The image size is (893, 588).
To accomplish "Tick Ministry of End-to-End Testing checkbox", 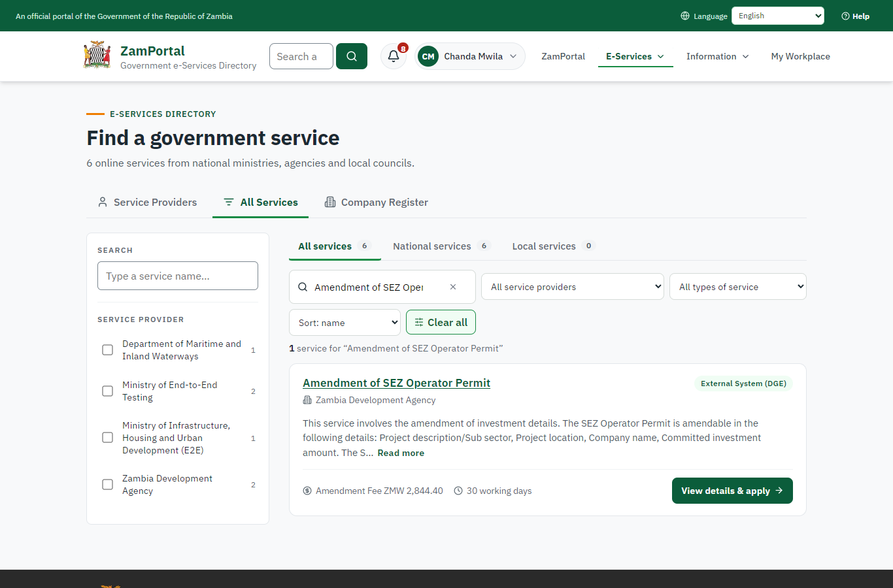I will (x=108, y=391).
